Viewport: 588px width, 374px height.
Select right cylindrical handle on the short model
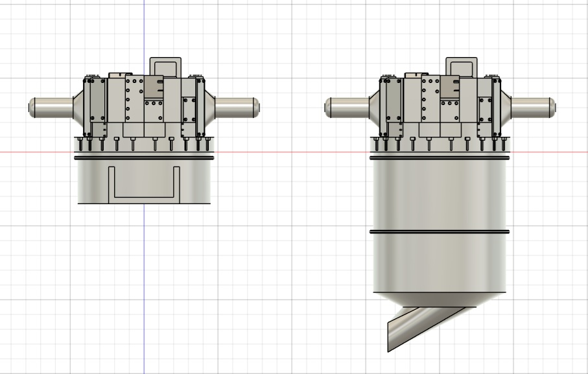point(237,107)
